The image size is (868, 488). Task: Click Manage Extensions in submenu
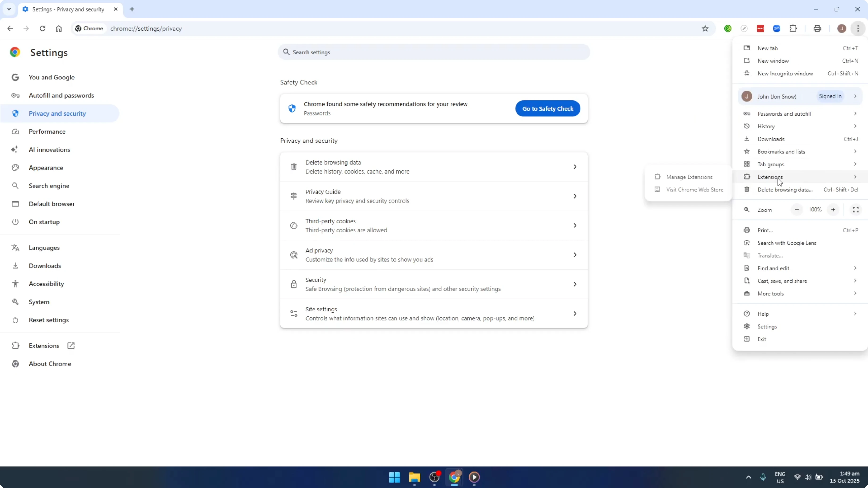coord(689,177)
